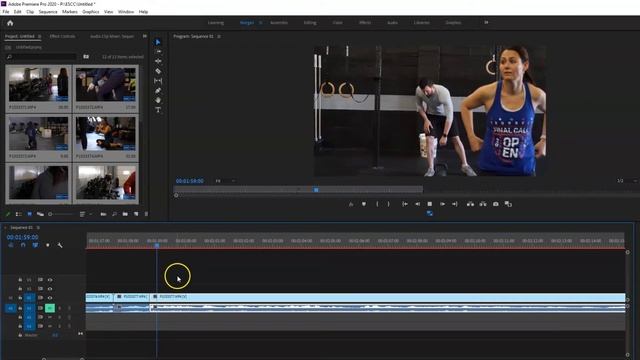This screenshot has height=360, width=640.
Task: Open the File menu
Action: [6, 12]
